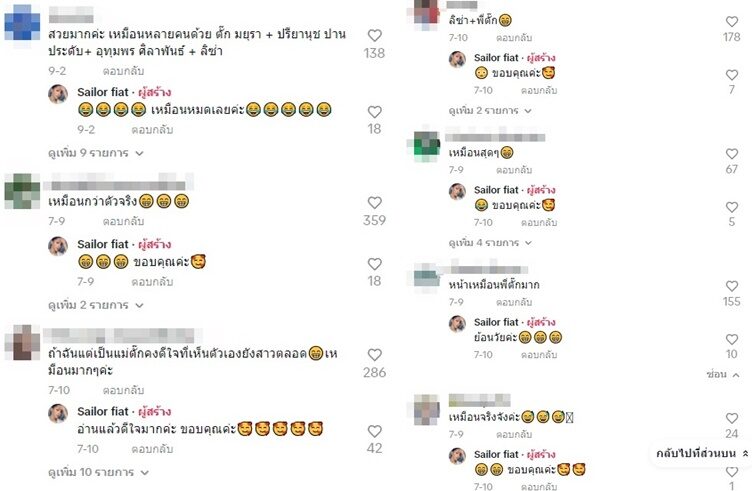Like the เหมือนจริงจังค่ะ comment with 24 likes
This screenshot has width=752, height=491.
[x=731, y=418]
